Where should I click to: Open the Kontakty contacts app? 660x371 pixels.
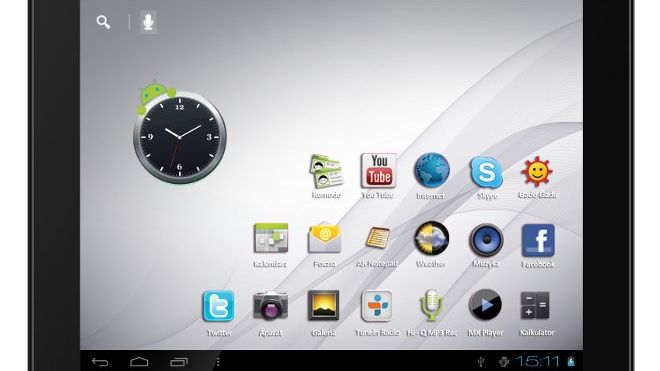click(x=326, y=171)
